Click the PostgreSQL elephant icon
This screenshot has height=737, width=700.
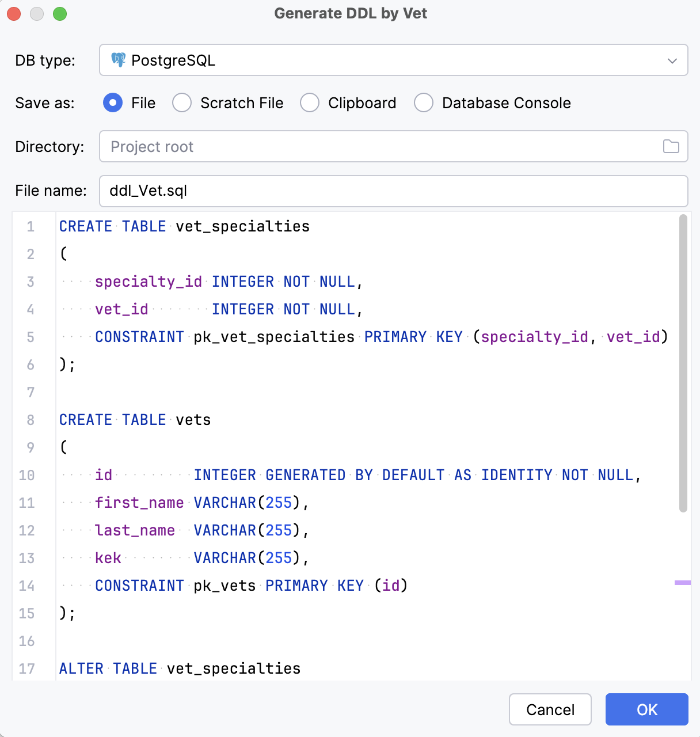click(x=118, y=60)
